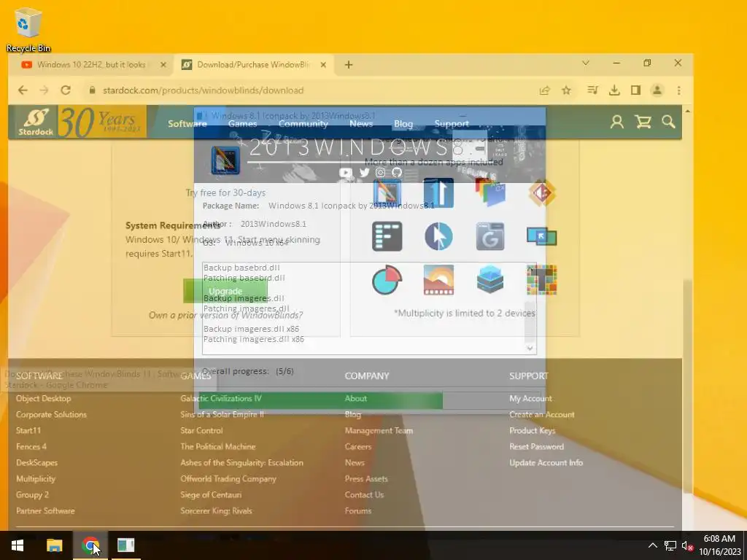747x560 pixels.
Task: Click the CursorFX pointer app icon
Action: 438,236
